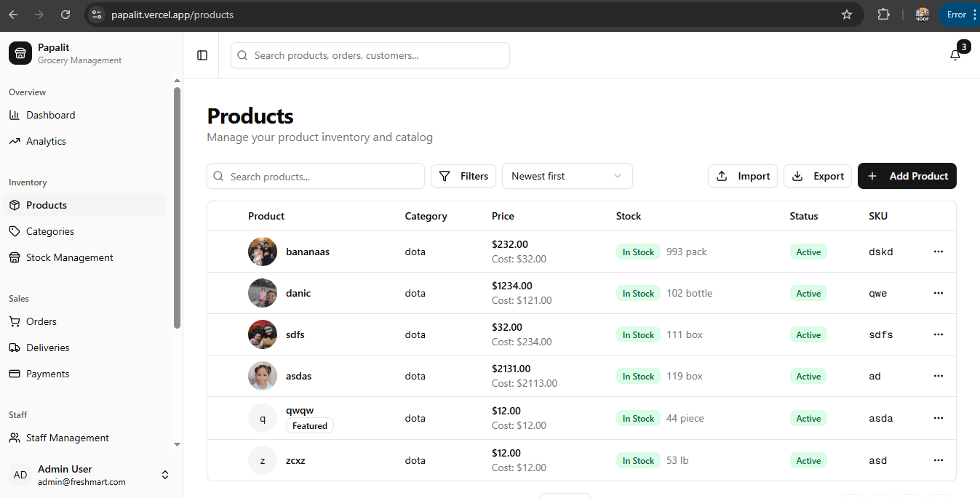Click the Add Product button
This screenshot has height=498, width=980.
pos(907,176)
